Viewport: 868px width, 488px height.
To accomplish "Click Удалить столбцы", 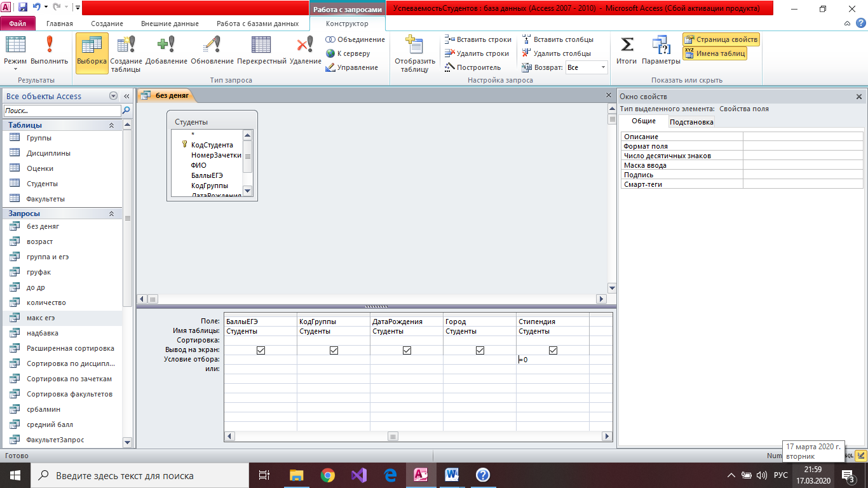I will (x=556, y=53).
